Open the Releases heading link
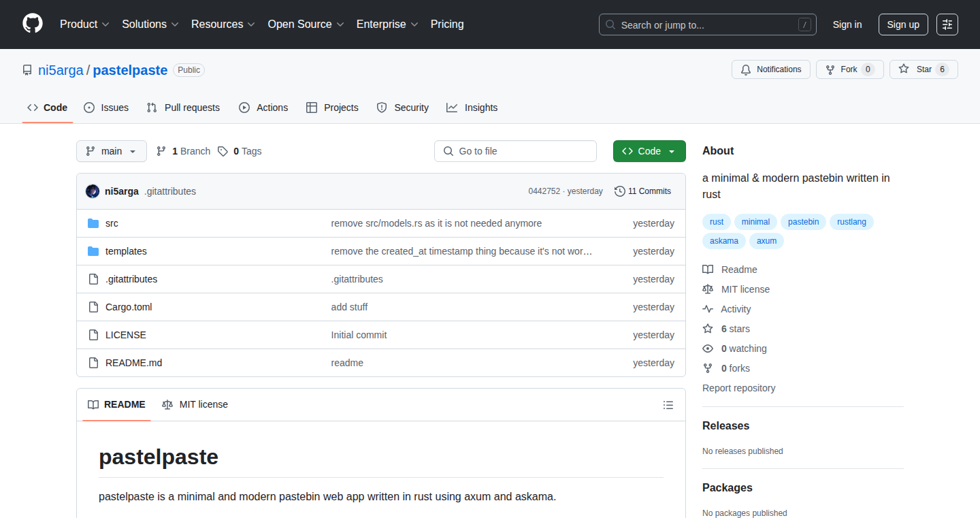The width and height of the screenshot is (980, 518). (x=725, y=425)
